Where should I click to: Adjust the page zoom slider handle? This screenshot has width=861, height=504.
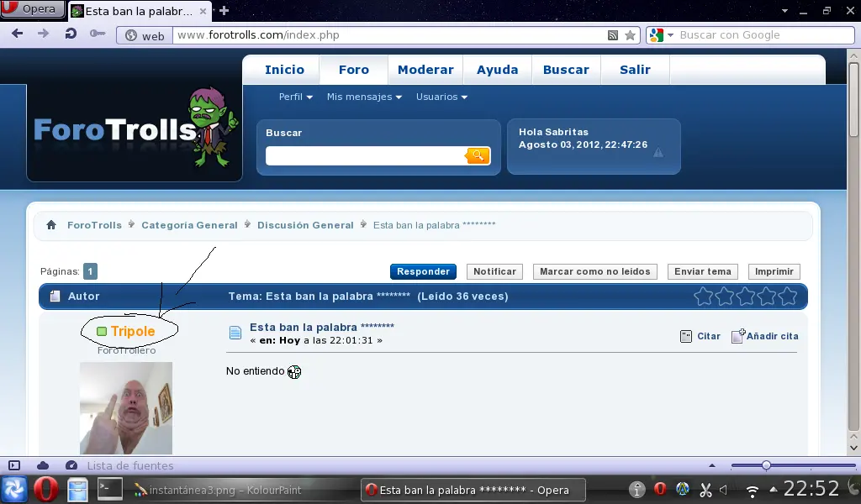766,465
